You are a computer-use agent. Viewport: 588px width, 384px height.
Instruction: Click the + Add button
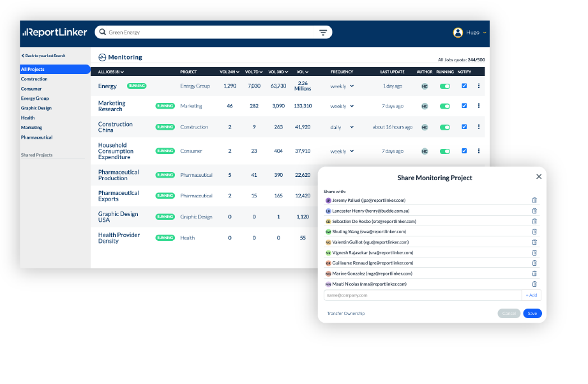pos(531,295)
